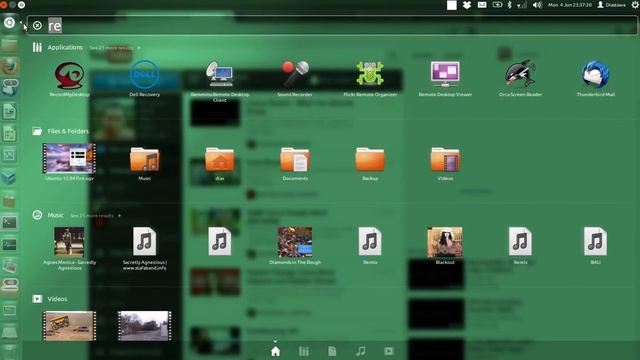Image resolution: width=640 pixels, height=360 pixels.
Task: Open the Documents folder result
Action: click(295, 163)
